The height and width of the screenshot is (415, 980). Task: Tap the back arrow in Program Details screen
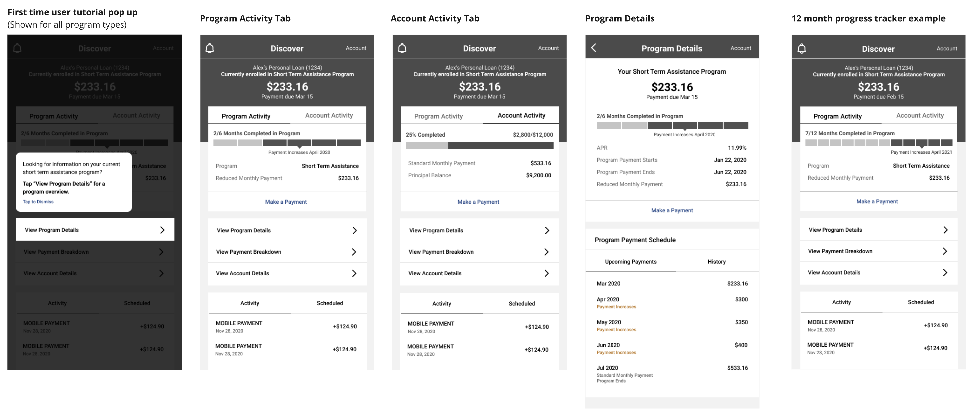point(594,48)
